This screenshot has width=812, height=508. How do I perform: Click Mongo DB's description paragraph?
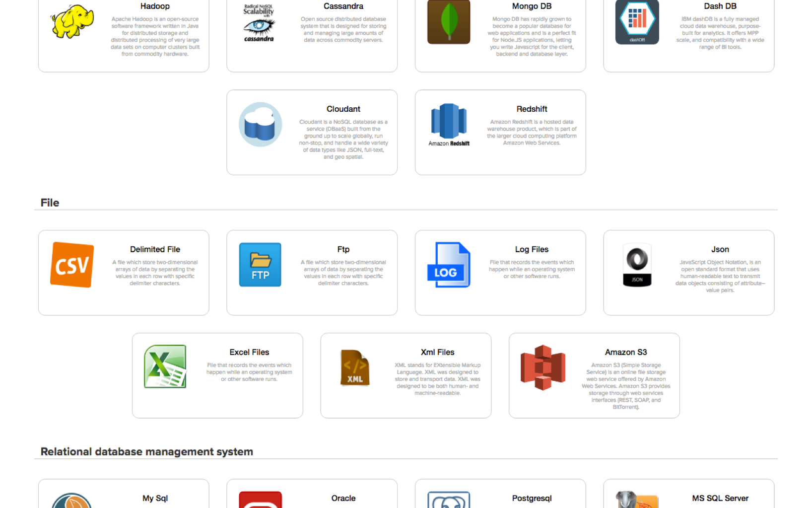pyautogui.click(x=532, y=37)
